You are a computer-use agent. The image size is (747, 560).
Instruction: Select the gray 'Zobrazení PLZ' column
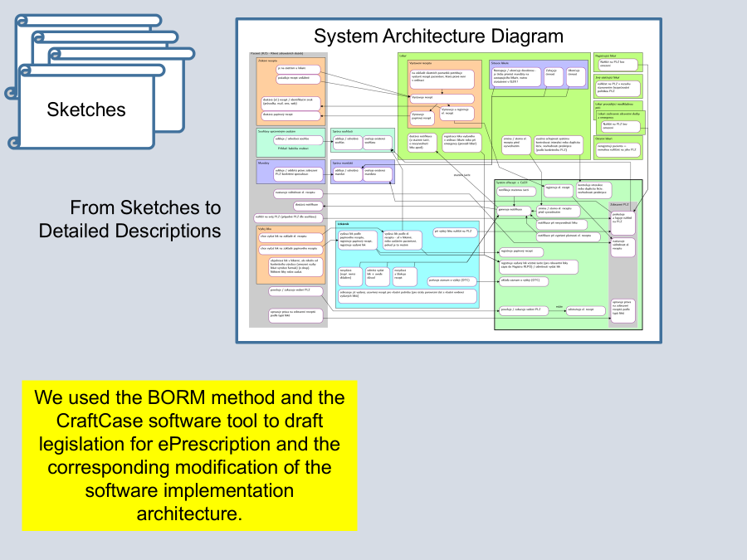[x=625, y=265]
